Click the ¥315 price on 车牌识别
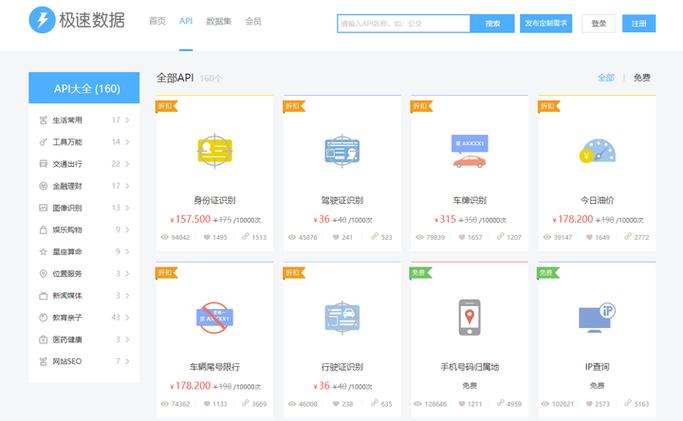Screen dimensions: 683x421 click(x=445, y=219)
